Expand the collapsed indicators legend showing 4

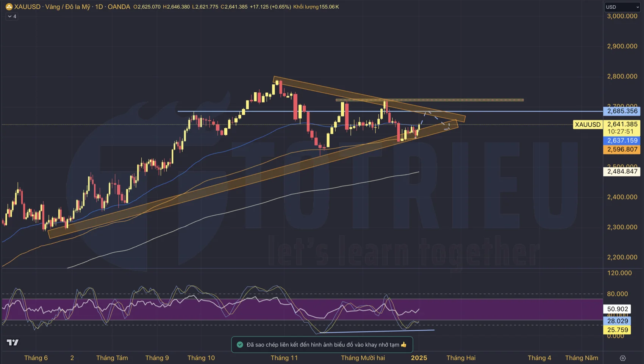(x=12, y=16)
